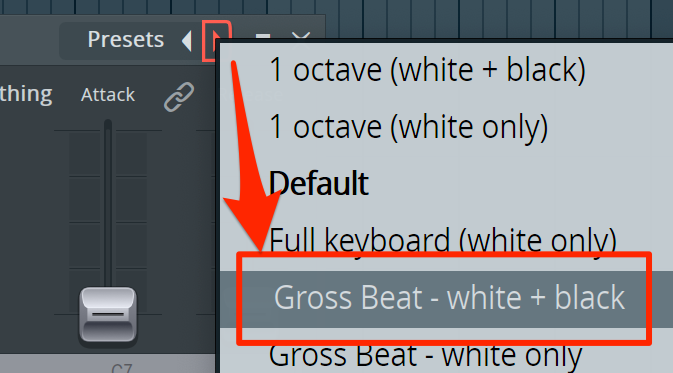
Task: Click the right meter column beside Attack fader
Action: pos(131,221)
